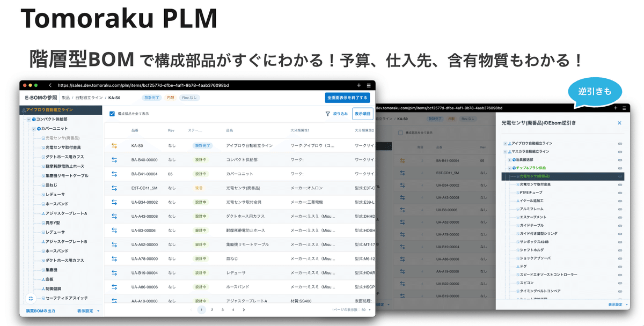Image resolution: width=644 pixels, height=326 pixels.
Task: Close the Ebom逆引き panel with X
Action: [619, 123]
